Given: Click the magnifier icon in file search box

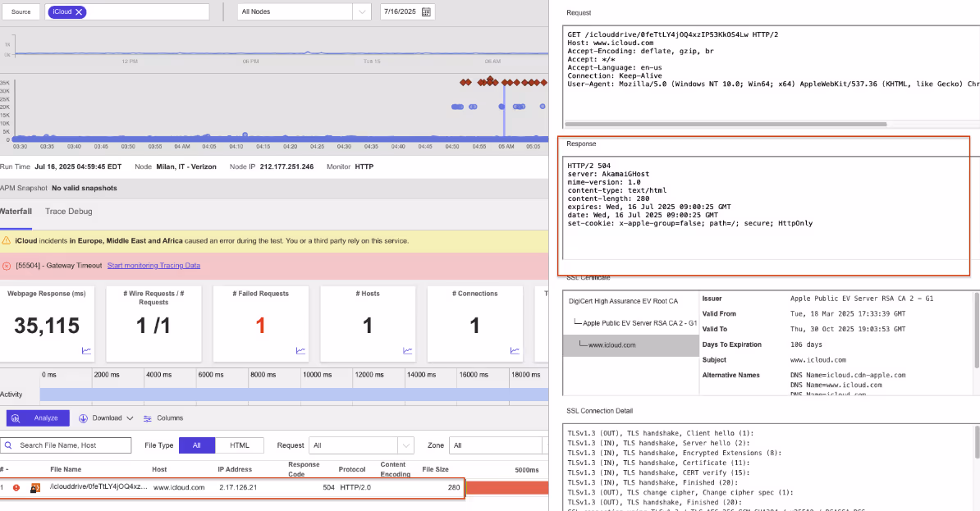Looking at the screenshot, I should coord(9,445).
